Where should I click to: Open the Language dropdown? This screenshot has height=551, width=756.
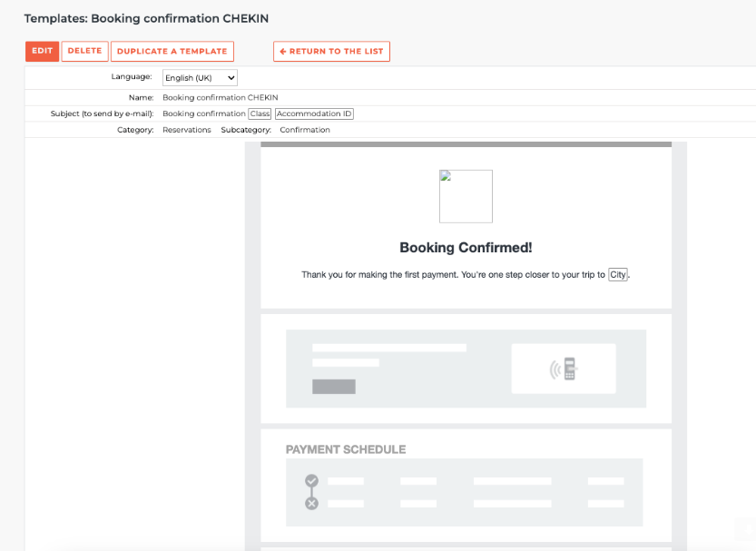(200, 78)
